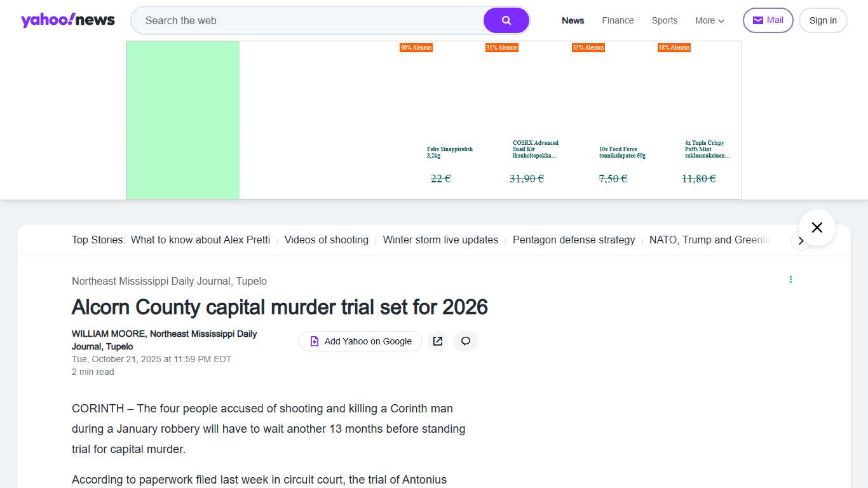Click the purple search magnifier button
Viewport: 868px width, 488px height.
(506, 20)
